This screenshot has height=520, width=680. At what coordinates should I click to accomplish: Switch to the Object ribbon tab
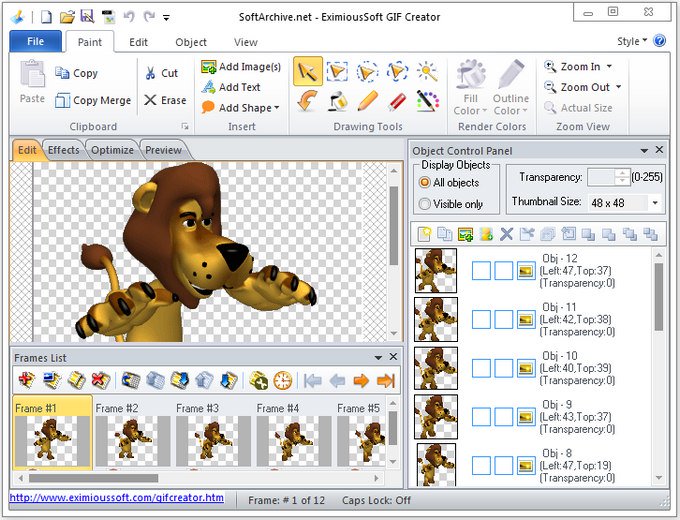(x=191, y=42)
